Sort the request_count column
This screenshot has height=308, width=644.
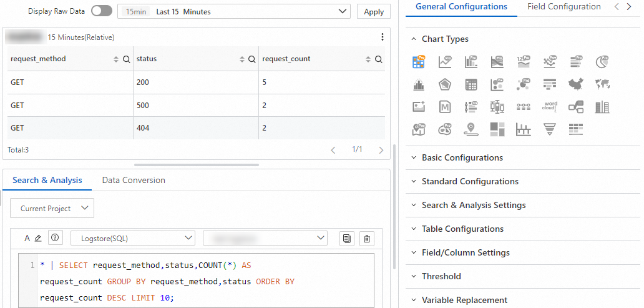(368, 59)
